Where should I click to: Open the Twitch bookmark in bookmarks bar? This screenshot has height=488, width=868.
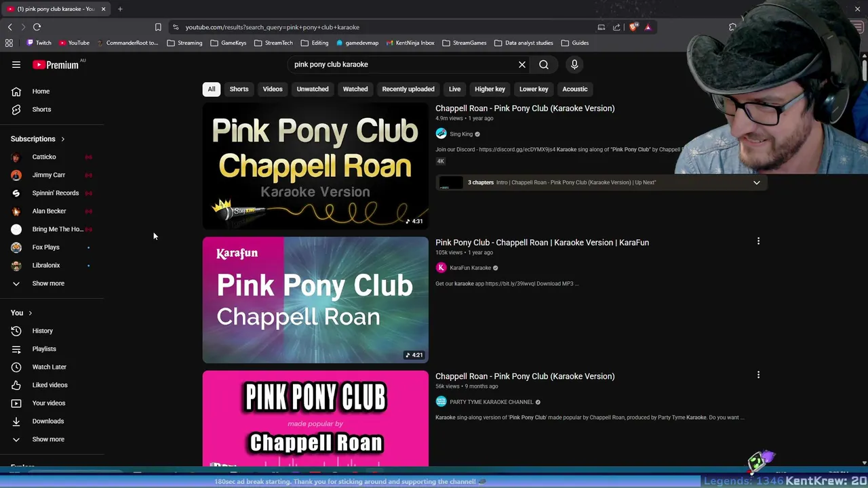point(39,43)
